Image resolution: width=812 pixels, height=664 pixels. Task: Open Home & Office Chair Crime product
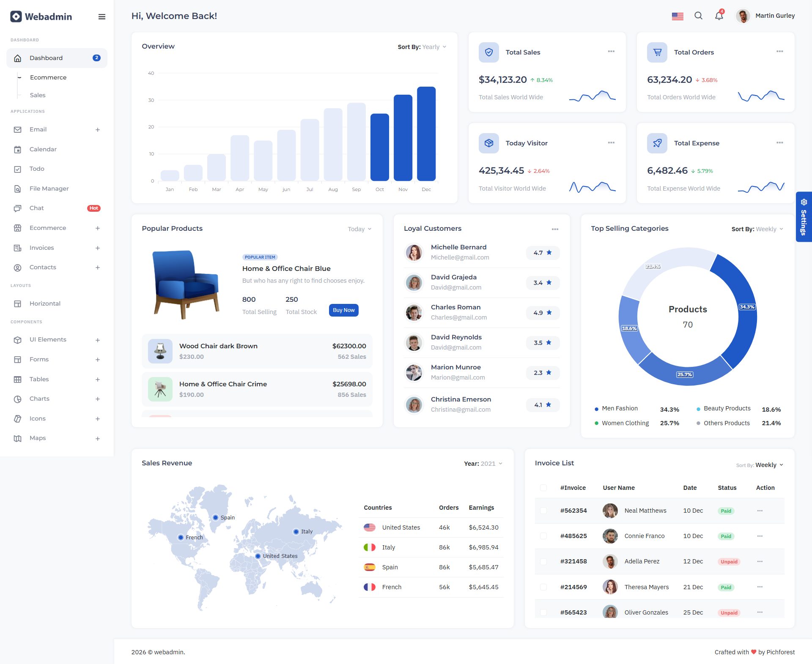pyautogui.click(x=257, y=389)
